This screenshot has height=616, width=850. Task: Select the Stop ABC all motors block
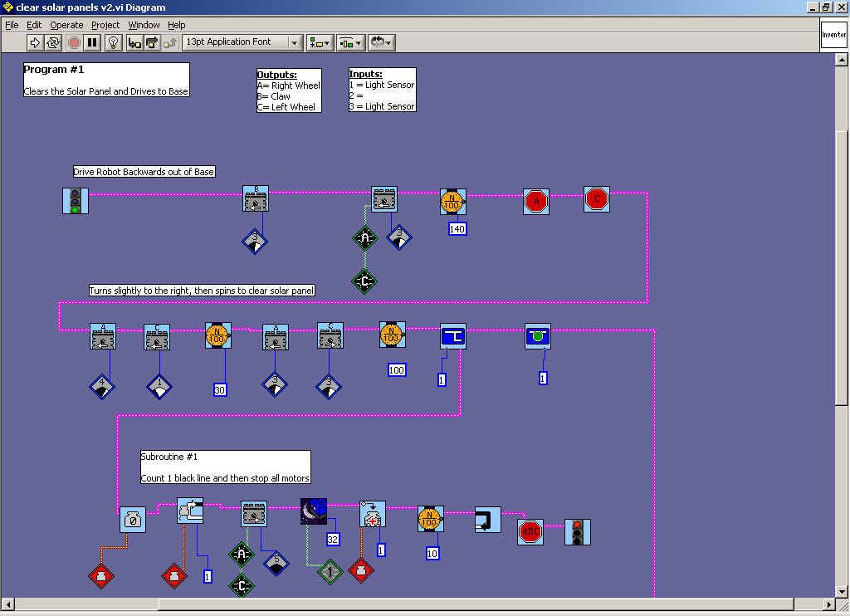point(530,532)
